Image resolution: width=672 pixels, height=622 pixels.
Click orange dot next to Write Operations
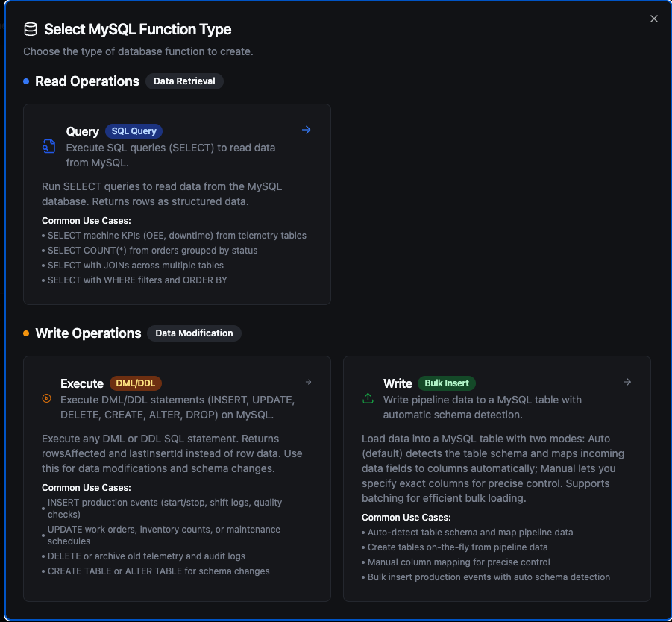[26, 333]
